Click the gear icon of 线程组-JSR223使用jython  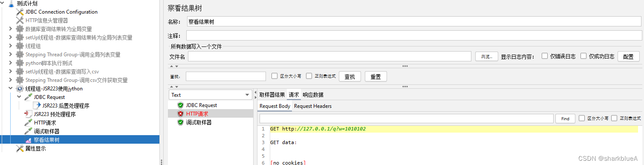pos(20,89)
